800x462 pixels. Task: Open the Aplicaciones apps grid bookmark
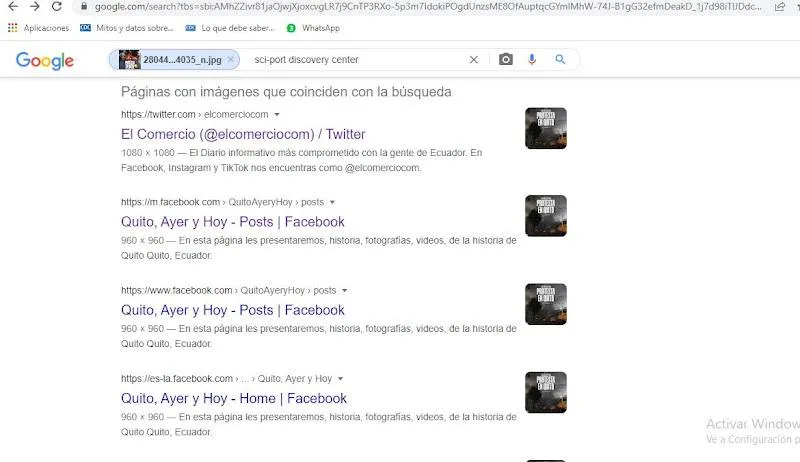coord(38,28)
